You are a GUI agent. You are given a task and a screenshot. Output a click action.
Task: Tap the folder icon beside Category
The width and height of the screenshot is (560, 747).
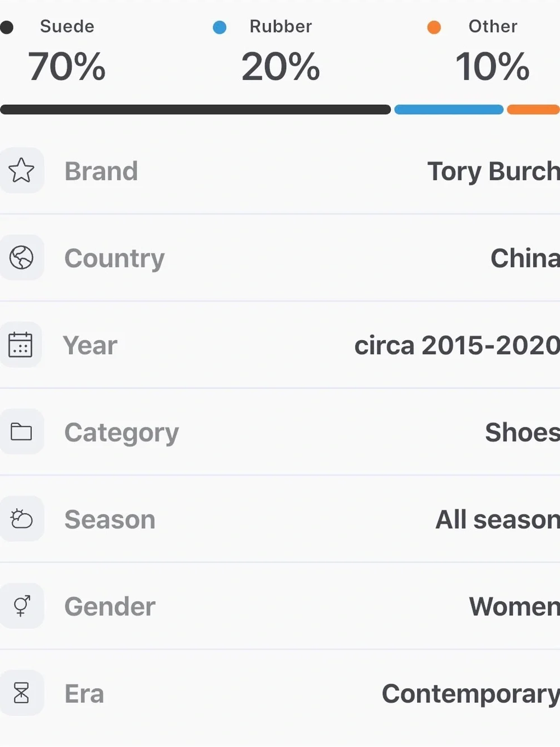click(21, 432)
